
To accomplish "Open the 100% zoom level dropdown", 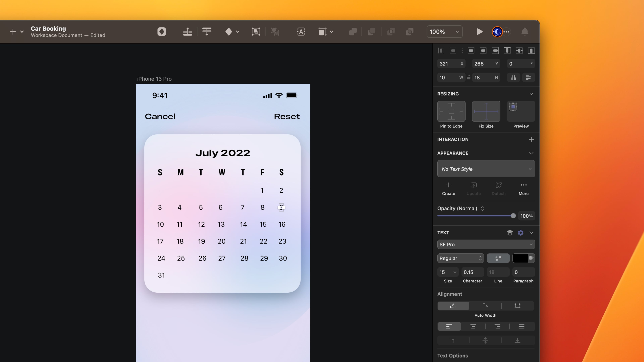I will [444, 32].
